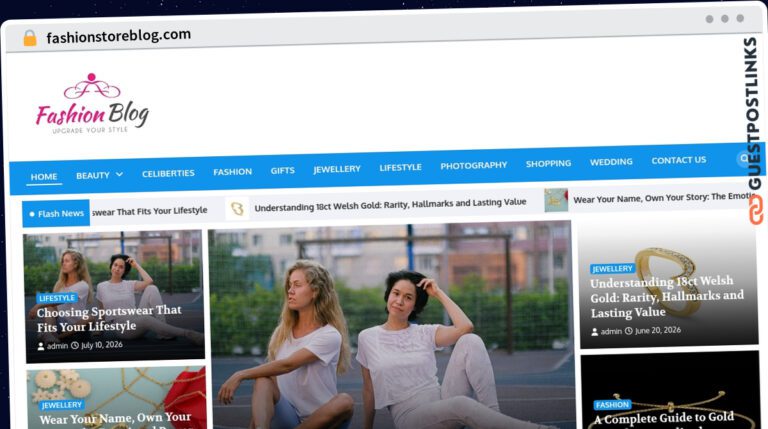This screenshot has height=429, width=768.
Task: Click the orange padlock icon in address bar
Action: (x=30, y=38)
